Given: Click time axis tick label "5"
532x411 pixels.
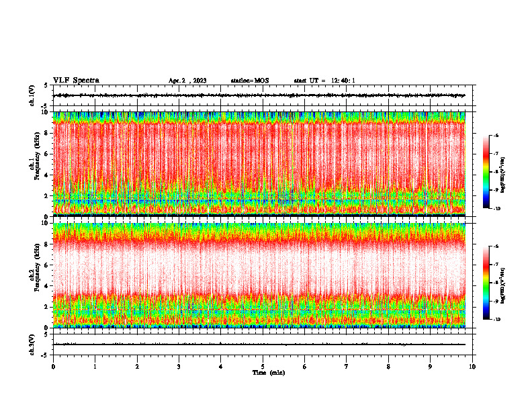Looking at the screenshot, I should [x=263, y=367].
